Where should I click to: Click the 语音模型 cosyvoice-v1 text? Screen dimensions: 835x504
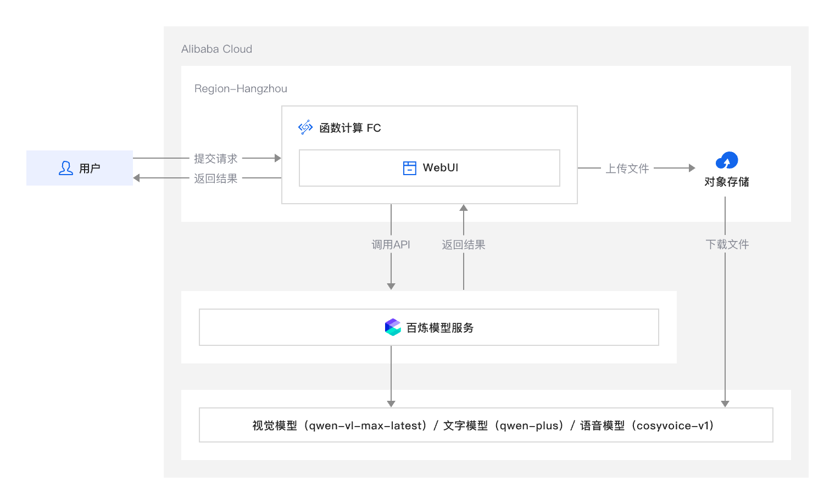[x=647, y=425]
